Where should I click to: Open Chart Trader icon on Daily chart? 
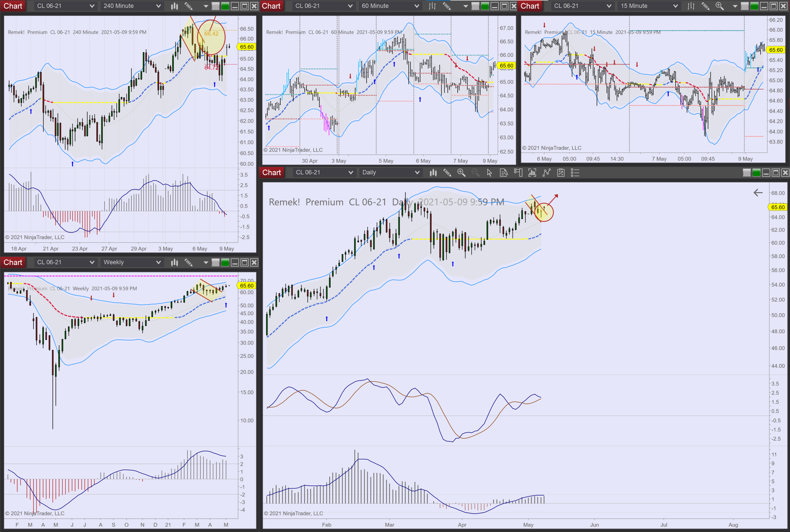pos(518,173)
